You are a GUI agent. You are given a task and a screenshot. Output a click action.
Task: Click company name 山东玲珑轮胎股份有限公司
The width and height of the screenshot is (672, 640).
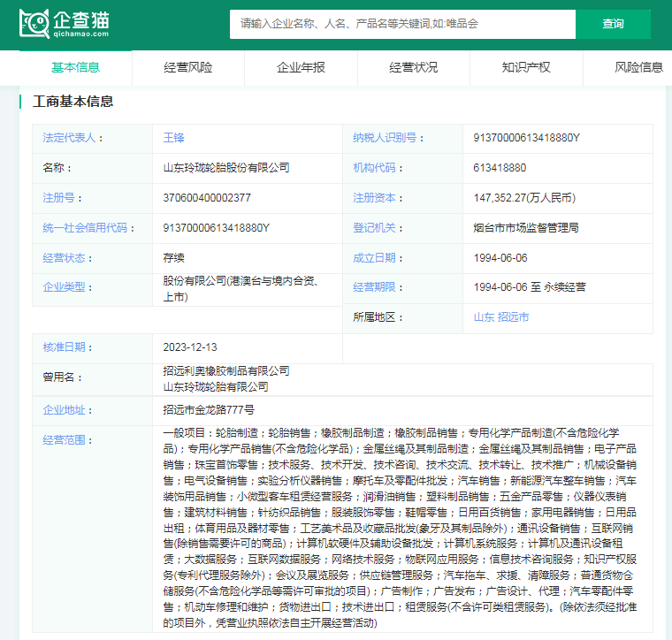coord(226,168)
